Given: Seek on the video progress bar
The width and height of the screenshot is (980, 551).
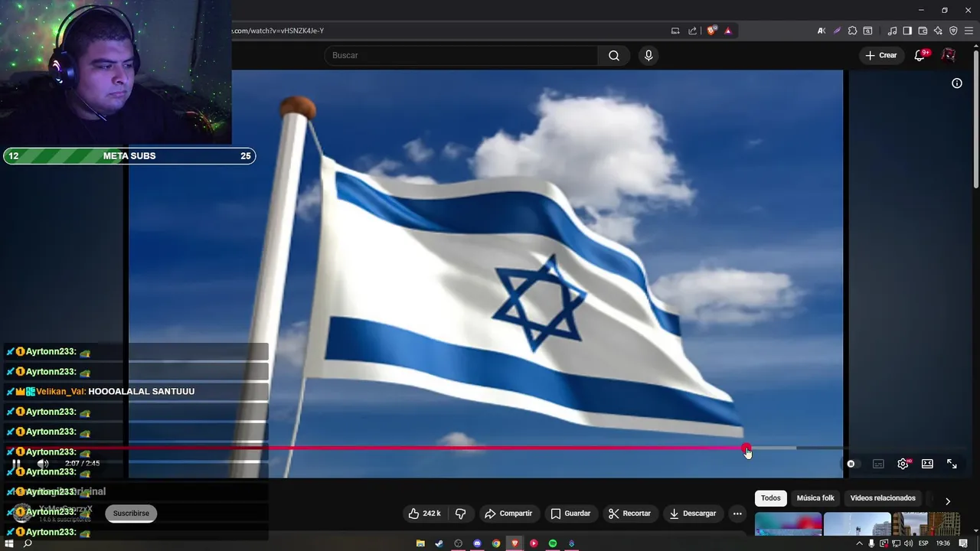Looking at the screenshot, I should 485,448.
